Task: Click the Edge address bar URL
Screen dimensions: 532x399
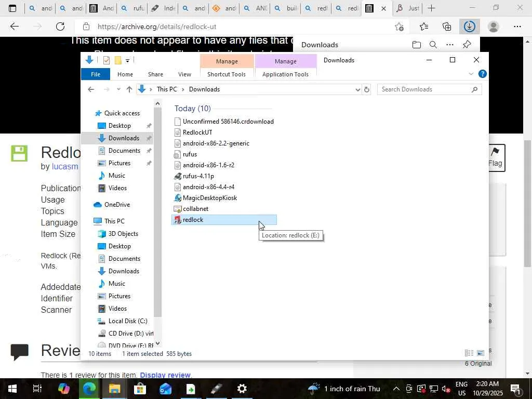Action: pos(157,26)
